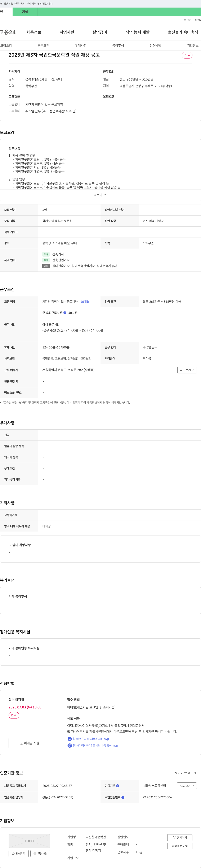201x868 pixels.
Task: Click the 관련 직종 value 전시·회의 기획자
Action: pyautogui.click(x=153, y=221)
